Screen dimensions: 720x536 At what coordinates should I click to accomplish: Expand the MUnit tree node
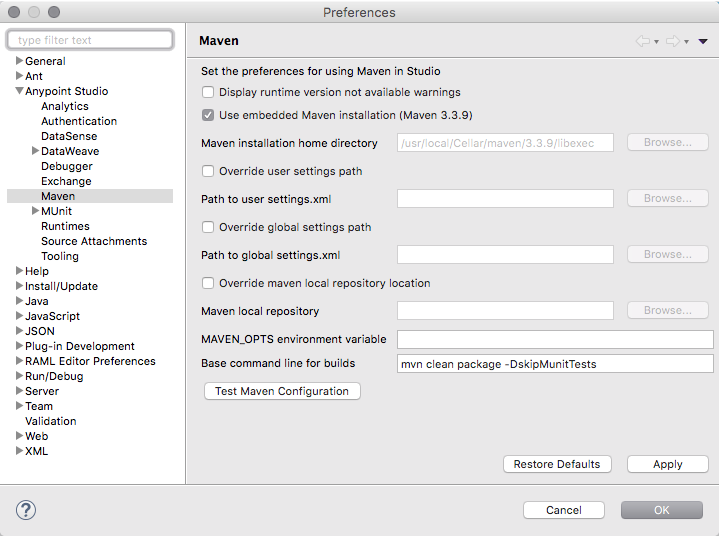point(35,211)
